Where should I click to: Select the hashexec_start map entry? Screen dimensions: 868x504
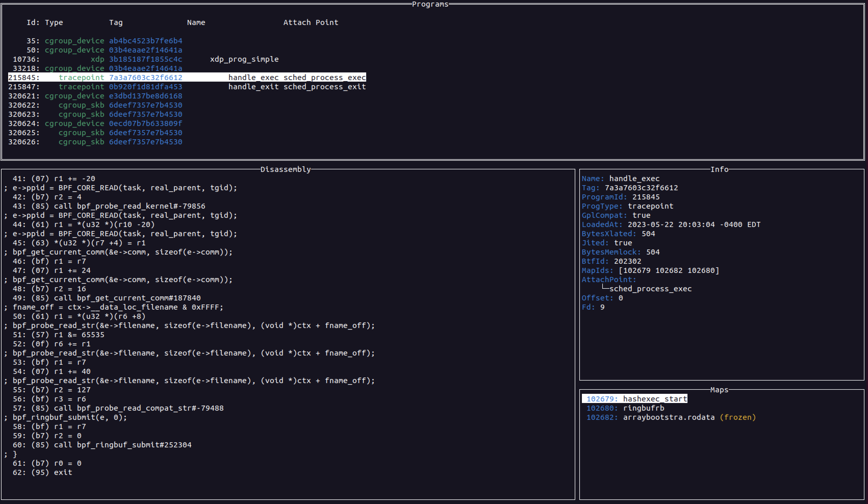pos(635,399)
